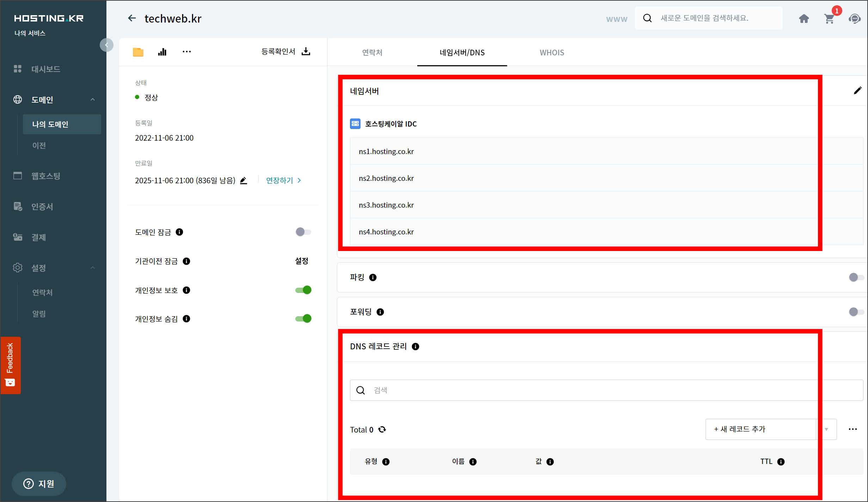
Task: Open the support chat headset icon
Action: [855, 18]
